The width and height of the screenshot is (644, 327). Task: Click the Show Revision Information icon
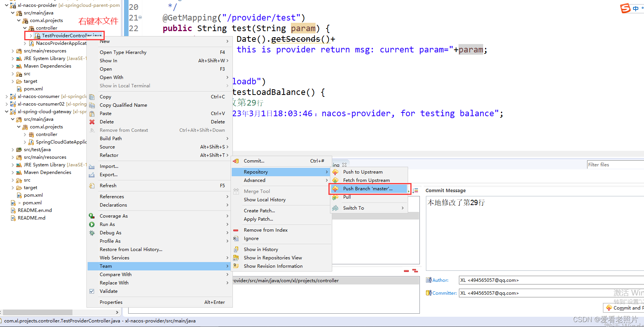point(236,266)
